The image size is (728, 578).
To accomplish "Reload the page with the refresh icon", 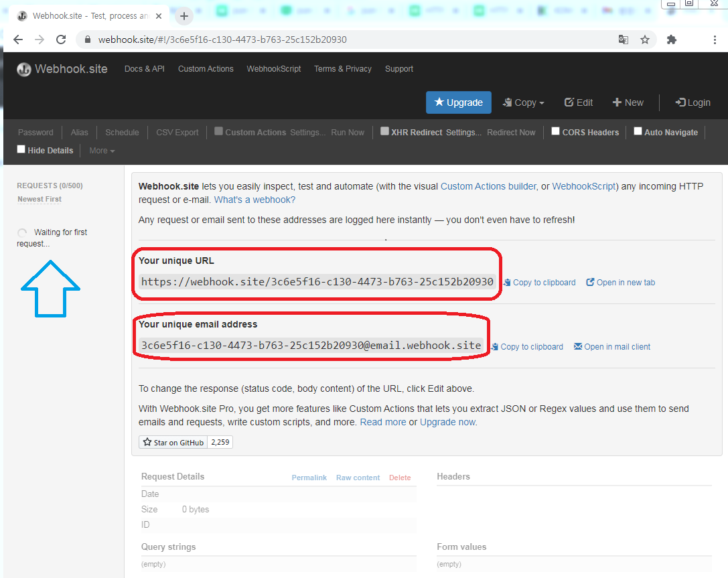I will pos(61,40).
